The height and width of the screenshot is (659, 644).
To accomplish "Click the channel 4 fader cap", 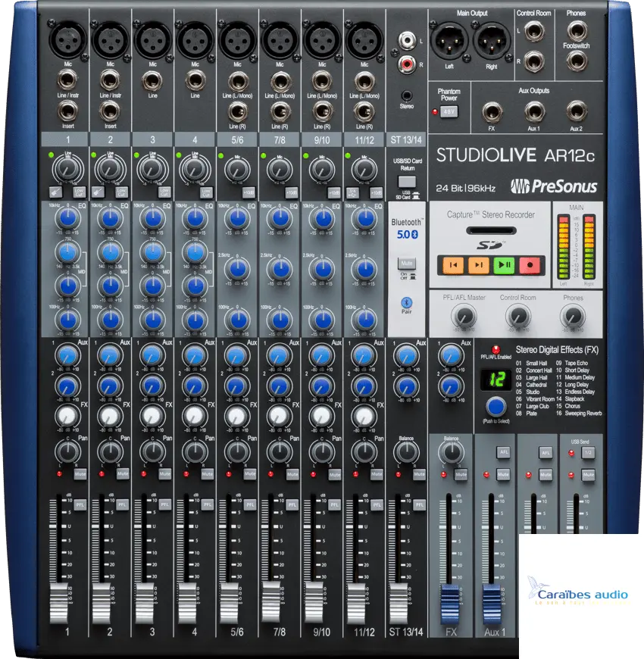I will pyautogui.click(x=187, y=603).
